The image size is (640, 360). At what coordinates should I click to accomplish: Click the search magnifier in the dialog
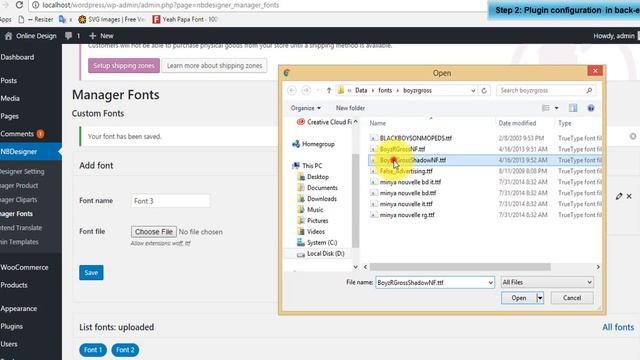tap(589, 90)
